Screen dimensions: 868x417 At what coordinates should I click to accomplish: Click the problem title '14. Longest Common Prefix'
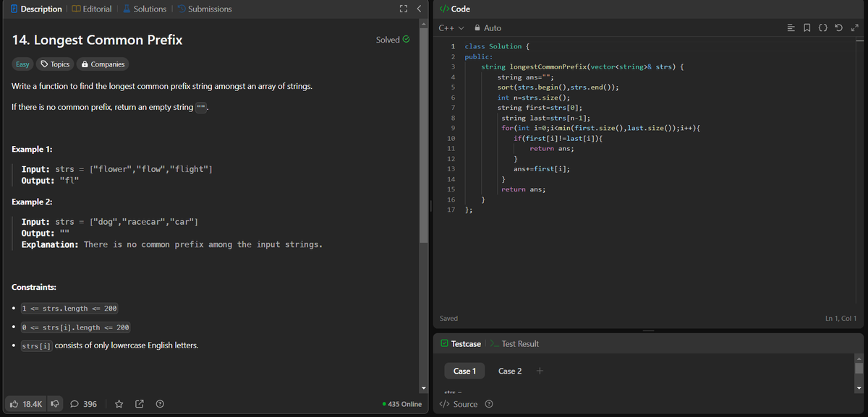coord(98,40)
